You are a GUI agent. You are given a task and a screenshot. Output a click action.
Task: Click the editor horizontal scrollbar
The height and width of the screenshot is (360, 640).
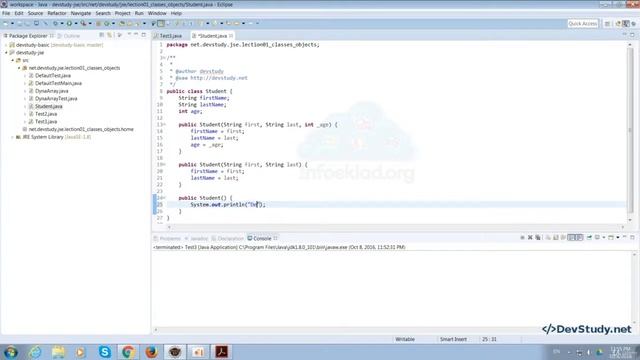pyautogui.click(x=395, y=227)
